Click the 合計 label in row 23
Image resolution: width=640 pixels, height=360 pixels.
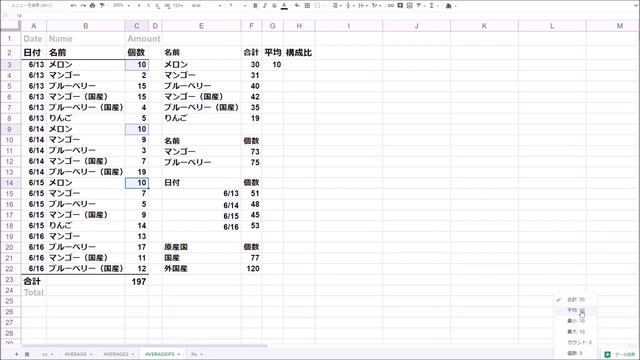pos(33,281)
